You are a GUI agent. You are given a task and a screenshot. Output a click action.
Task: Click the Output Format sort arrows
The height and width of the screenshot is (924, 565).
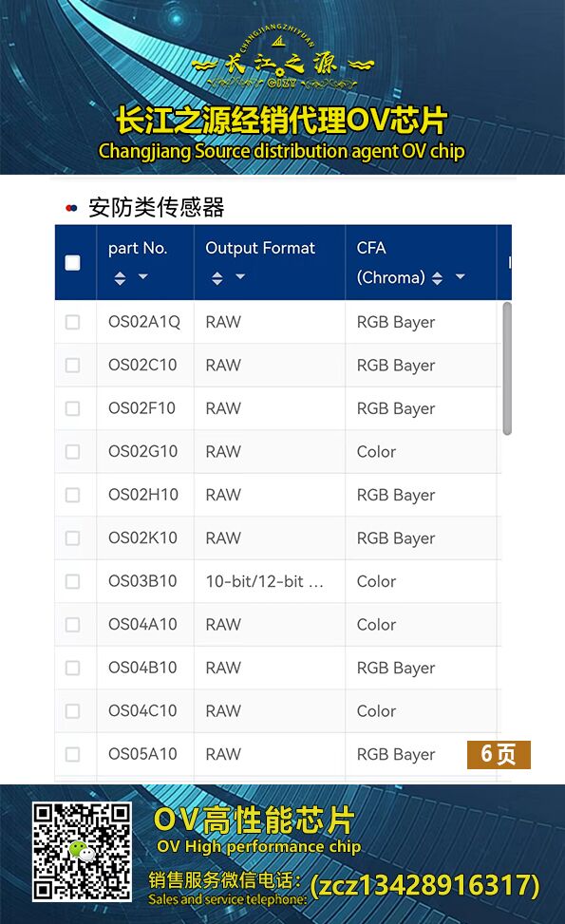[217, 278]
